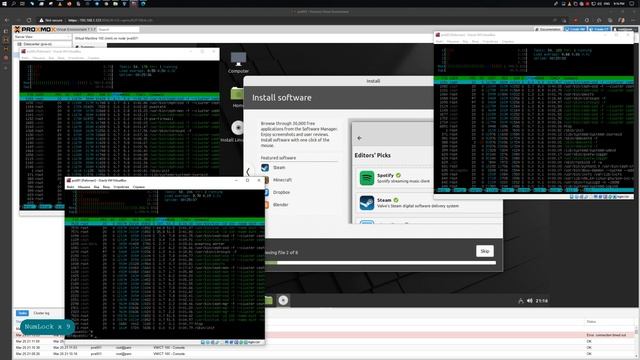Screen dimensions: 640x360
Task: Open Устройства menu in front VirtualBox window
Action: 121,187
